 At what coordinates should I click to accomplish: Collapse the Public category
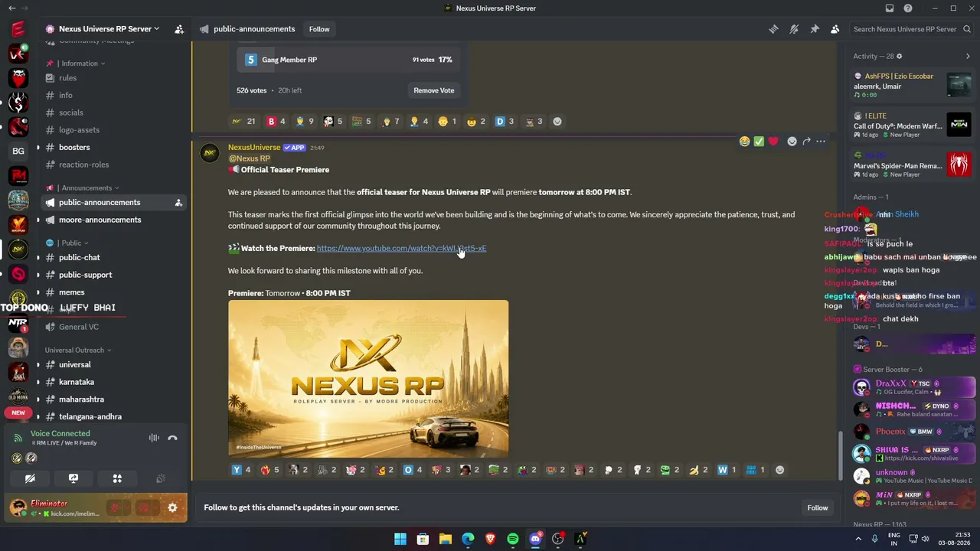point(71,243)
